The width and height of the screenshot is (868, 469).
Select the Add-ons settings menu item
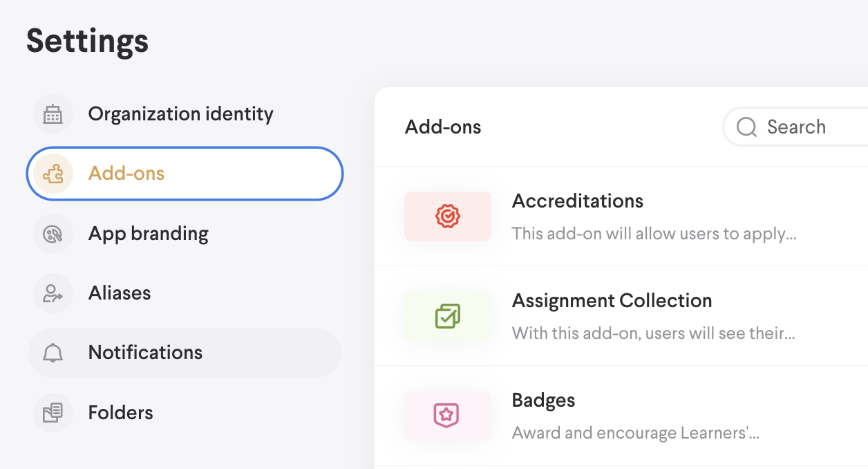[x=126, y=173]
